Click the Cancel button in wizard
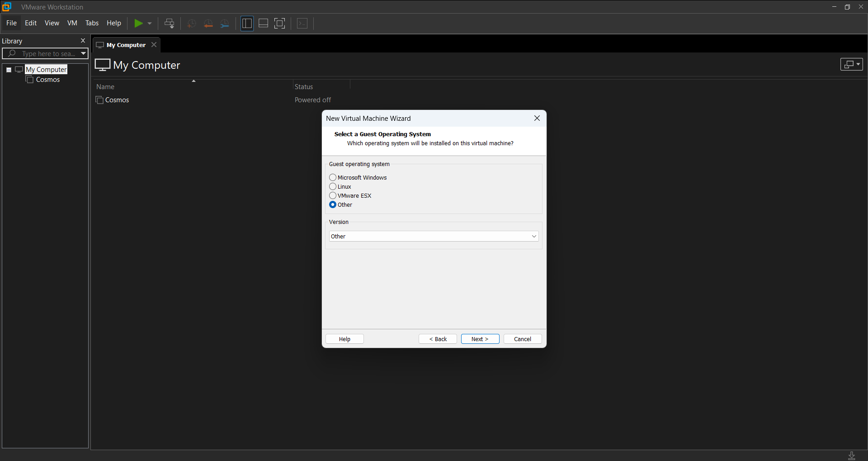This screenshot has height=461, width=868. [523, 339]
